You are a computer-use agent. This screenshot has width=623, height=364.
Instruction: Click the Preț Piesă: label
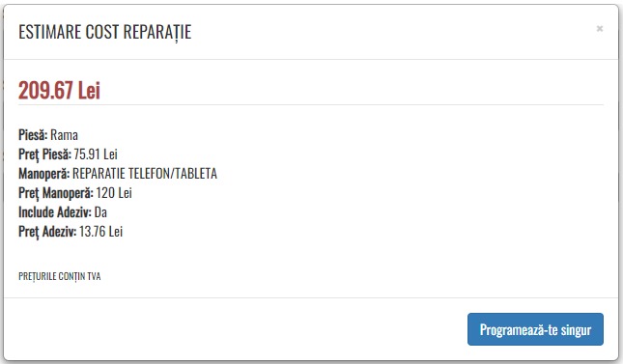coord(44,154)
